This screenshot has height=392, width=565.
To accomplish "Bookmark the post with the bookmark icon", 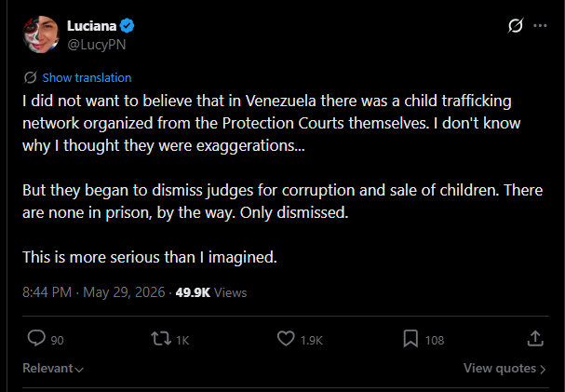I will coord(410,339).
